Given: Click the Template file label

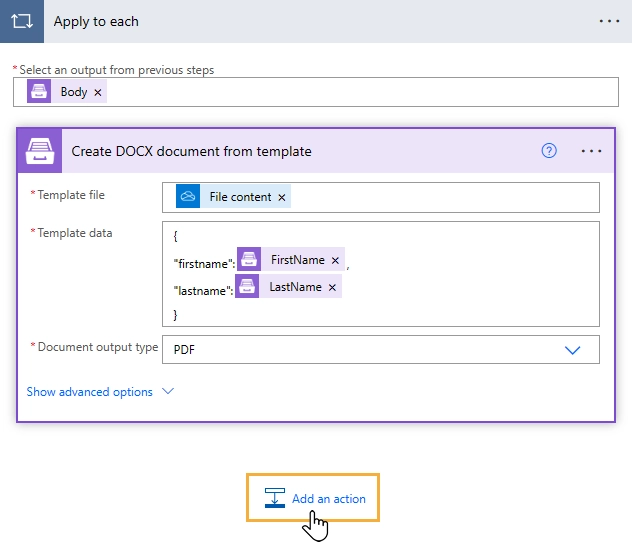Looking at the screenshot, I should (x=71, y=195).
